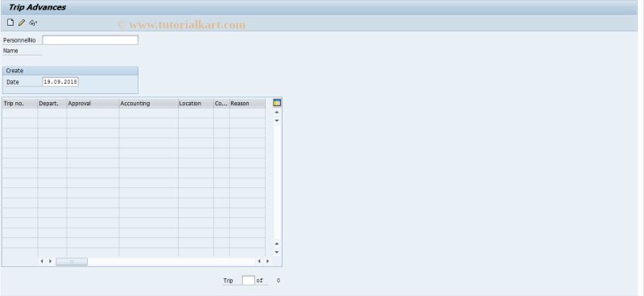Click the Name label
The height and width of the screenshot is (296, 644).
10,51
